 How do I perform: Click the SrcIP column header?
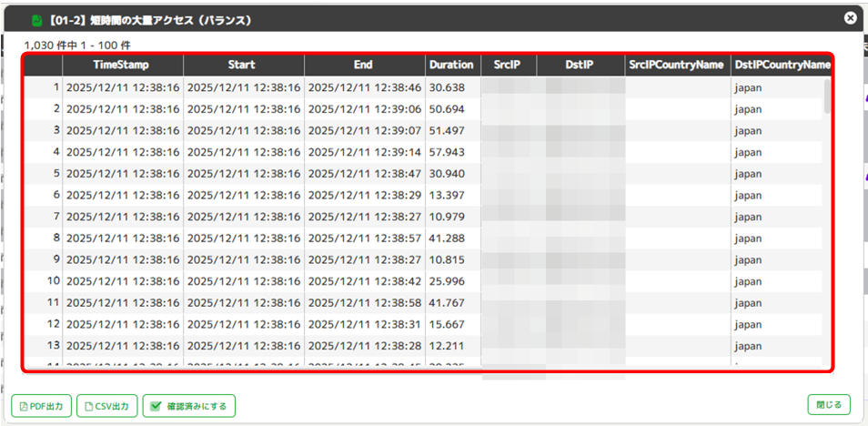509,65
